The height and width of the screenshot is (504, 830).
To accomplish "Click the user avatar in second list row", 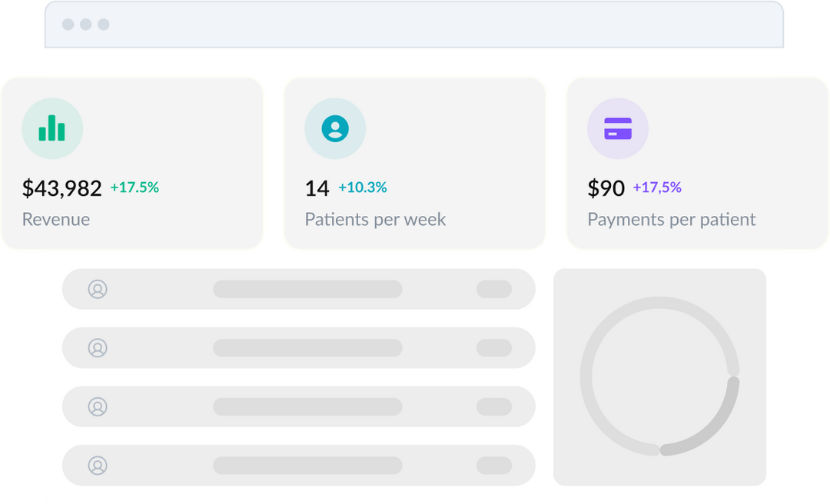I will point(98,348).
